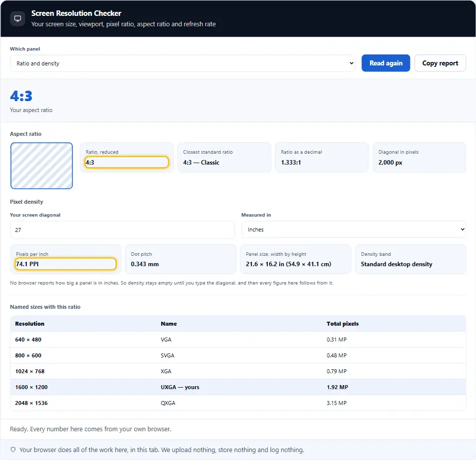
Task: Click the Standard desktop density value
Action: (397, 264)
